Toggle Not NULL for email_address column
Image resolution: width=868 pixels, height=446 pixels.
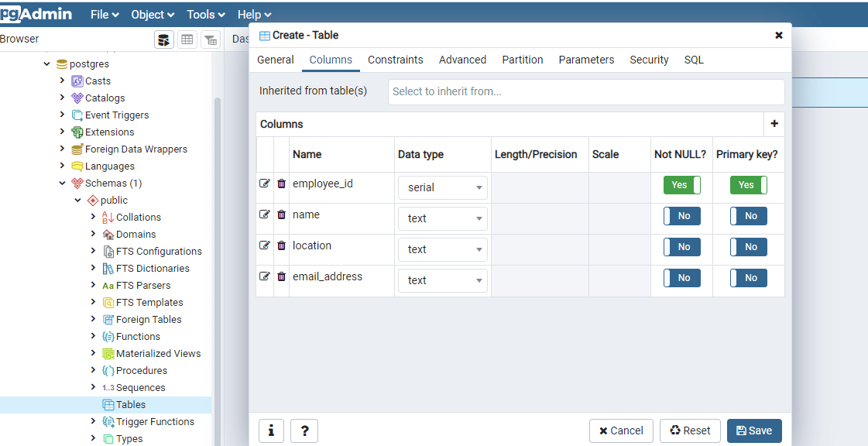682,278
